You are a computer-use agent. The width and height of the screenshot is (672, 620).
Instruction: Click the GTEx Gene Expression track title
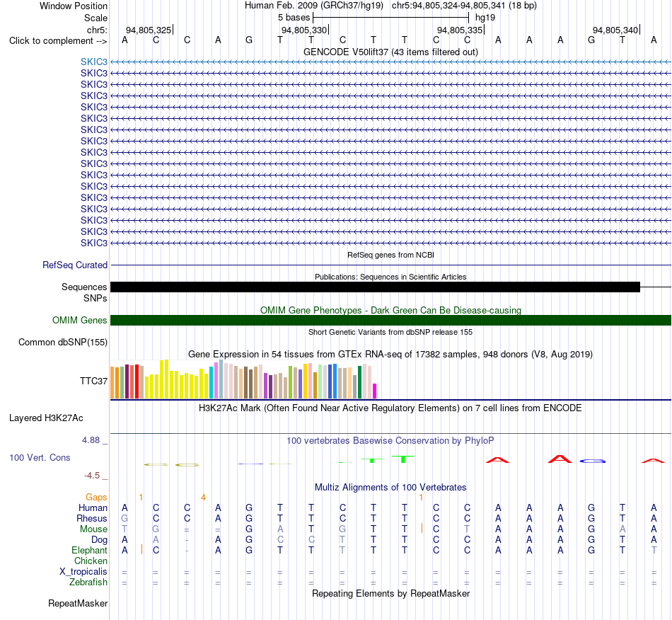pyautogui.click(x=390, y=354)
